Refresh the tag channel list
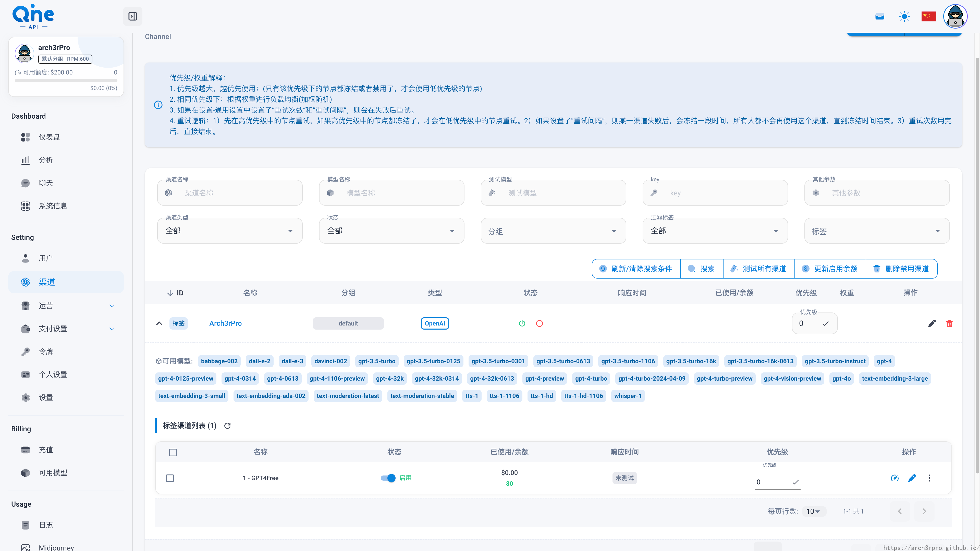This screenshot has width=980, height=551. click(x=227, y=426)
